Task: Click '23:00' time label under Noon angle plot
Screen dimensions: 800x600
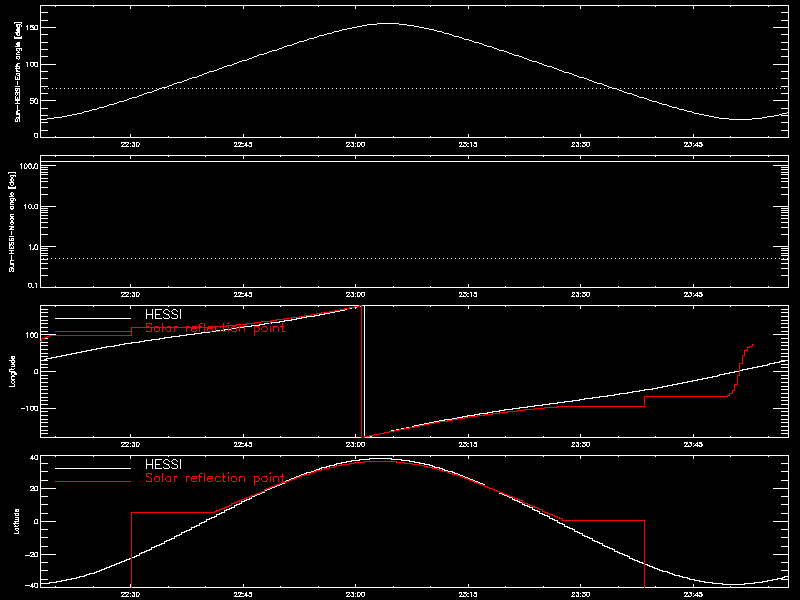Action: [356, 295]
